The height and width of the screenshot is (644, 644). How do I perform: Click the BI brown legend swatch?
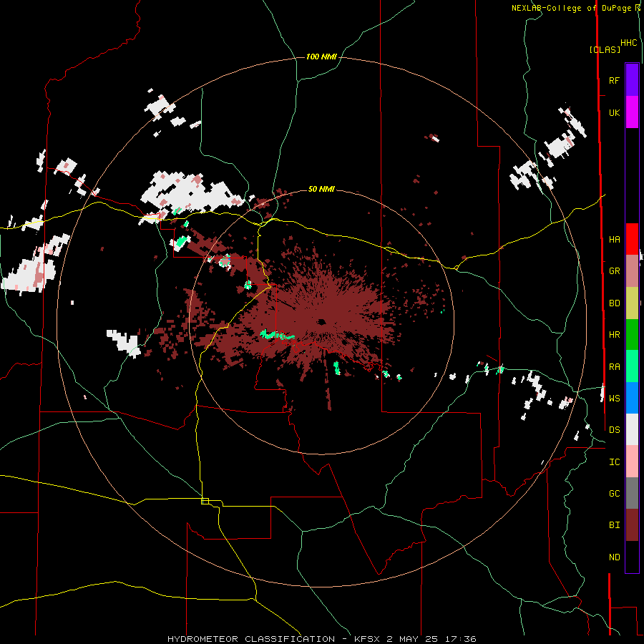pyautogui.click(x=632, y=525)
